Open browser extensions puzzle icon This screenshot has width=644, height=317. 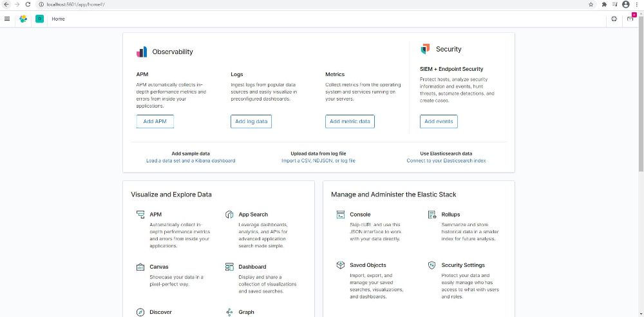pyautogui.click(x=604, y=5)
